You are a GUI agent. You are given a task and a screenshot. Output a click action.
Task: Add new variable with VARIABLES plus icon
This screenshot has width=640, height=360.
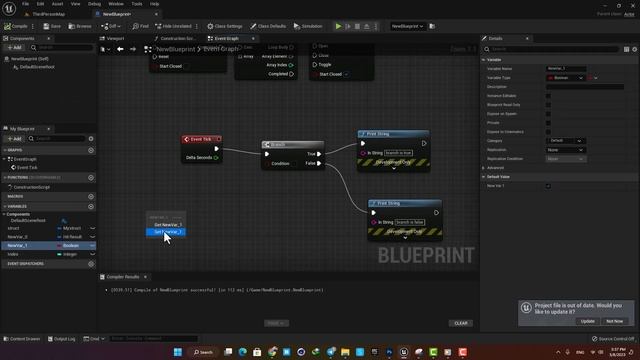[91, 207]
